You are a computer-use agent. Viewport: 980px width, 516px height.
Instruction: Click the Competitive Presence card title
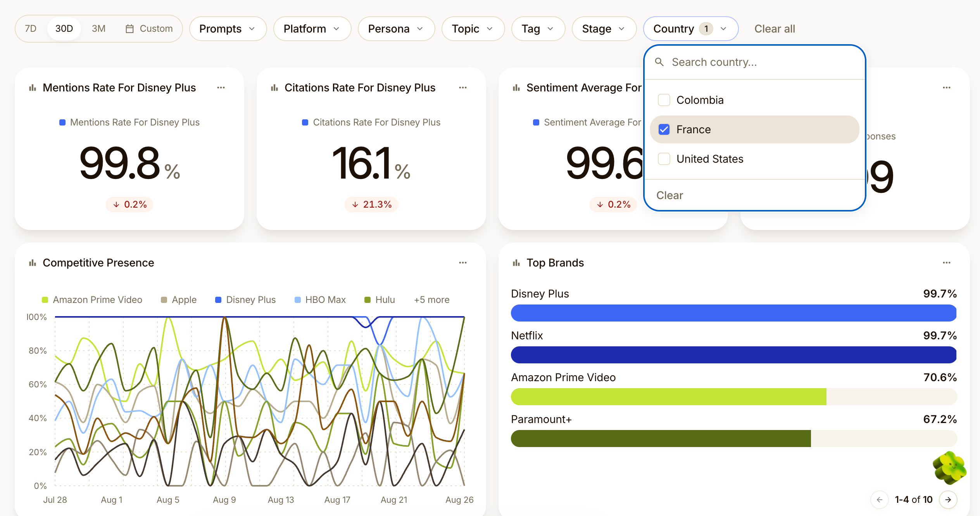[x=98, y=263]
